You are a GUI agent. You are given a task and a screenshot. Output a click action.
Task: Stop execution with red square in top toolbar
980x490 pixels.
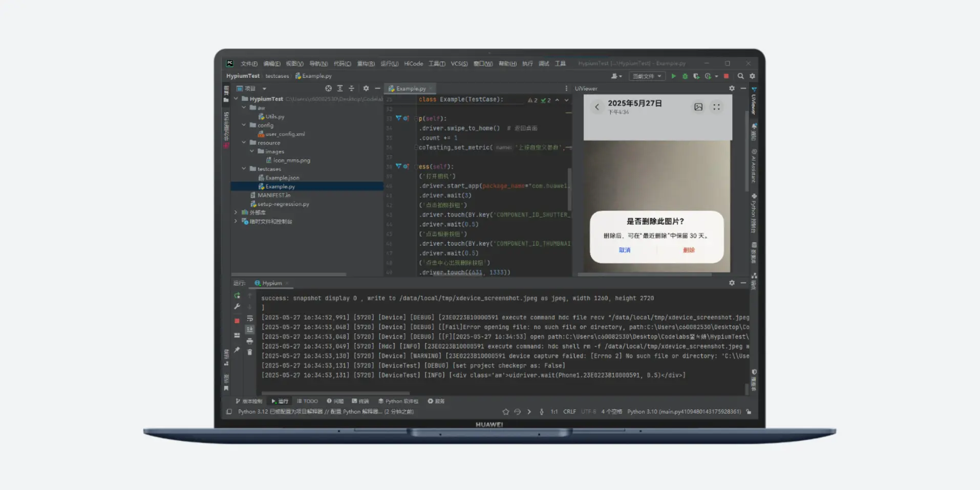[x=726, y=76]
